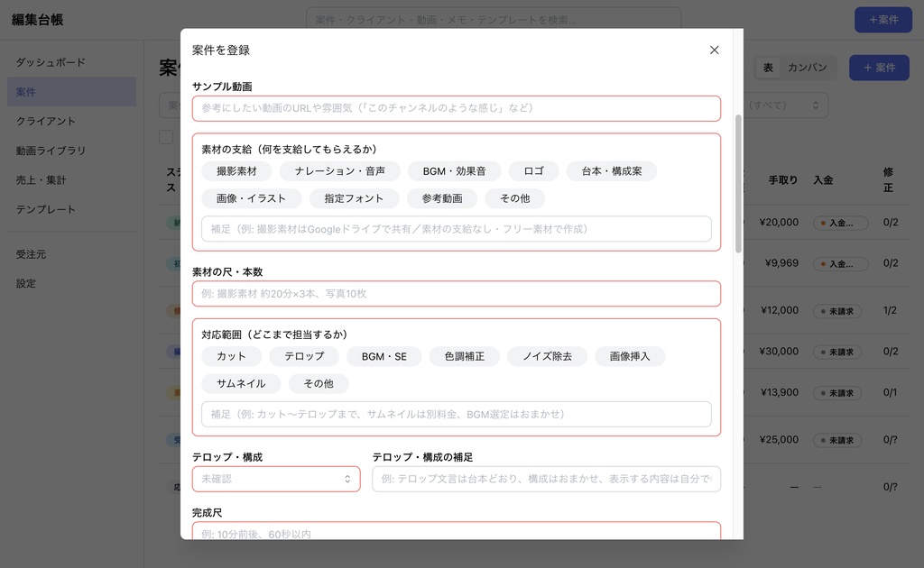This screenshot has height=568, width=924.
Task: Click the 修正 column header
Action: [888, 179]
